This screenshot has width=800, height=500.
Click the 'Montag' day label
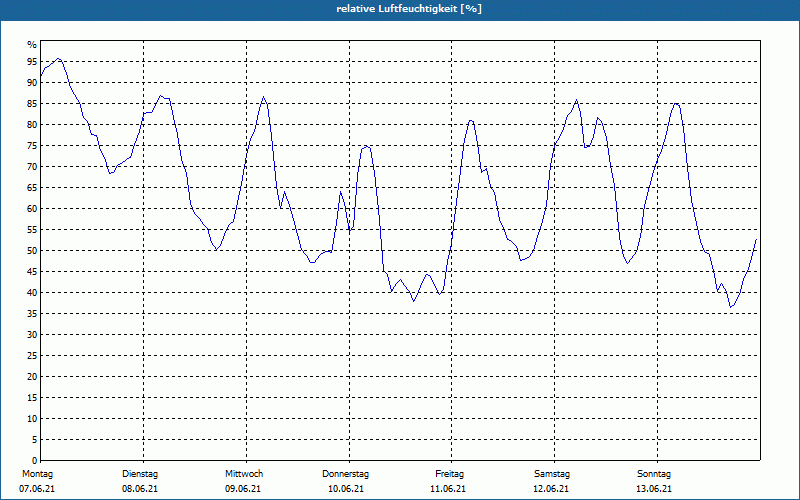(x=37, y=474)
